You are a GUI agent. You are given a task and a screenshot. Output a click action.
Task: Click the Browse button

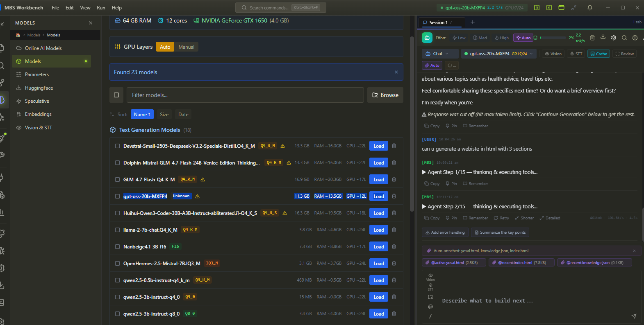click(x=385, y=95)
